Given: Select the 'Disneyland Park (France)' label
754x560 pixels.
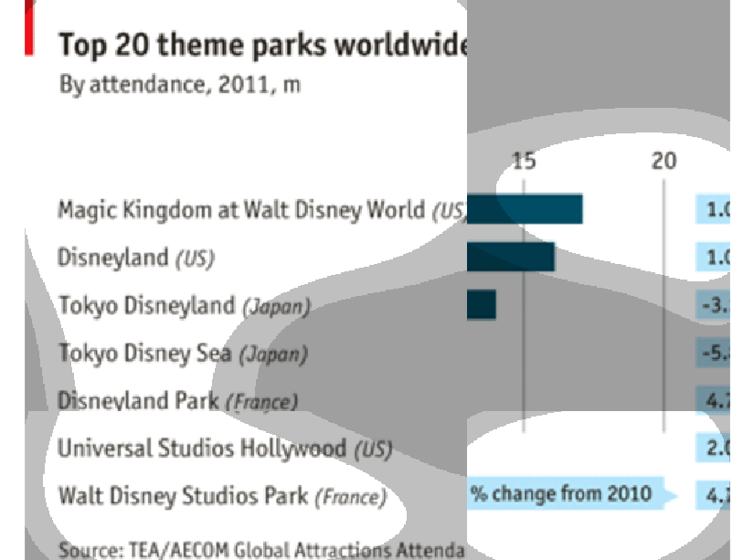Looking at the screenshot, I should 177,401.
